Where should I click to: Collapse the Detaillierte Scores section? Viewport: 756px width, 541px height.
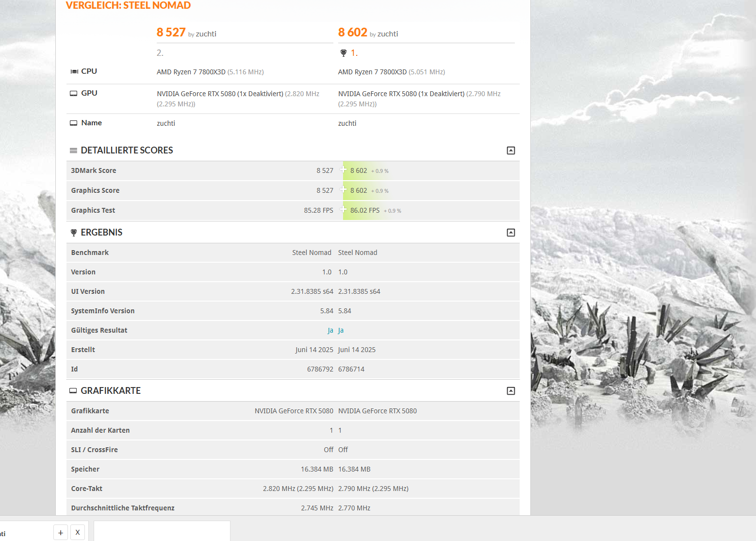tap(510, 151)
